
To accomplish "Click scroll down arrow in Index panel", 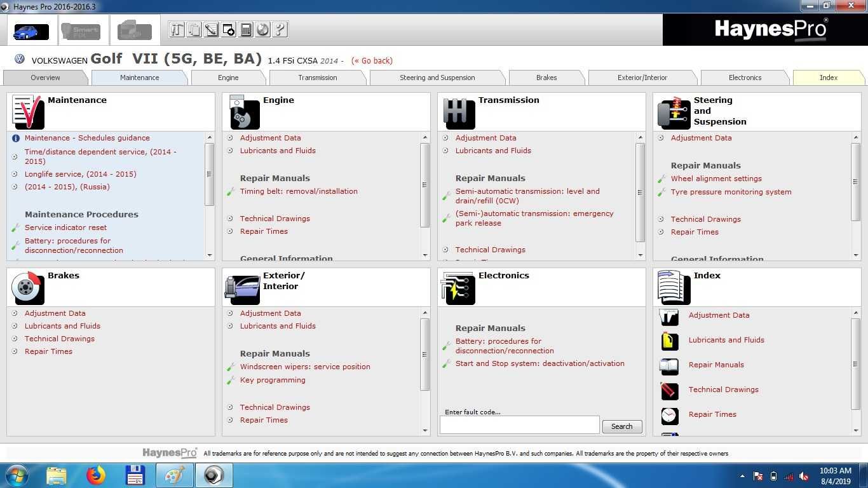I will [x=856, y=430].
